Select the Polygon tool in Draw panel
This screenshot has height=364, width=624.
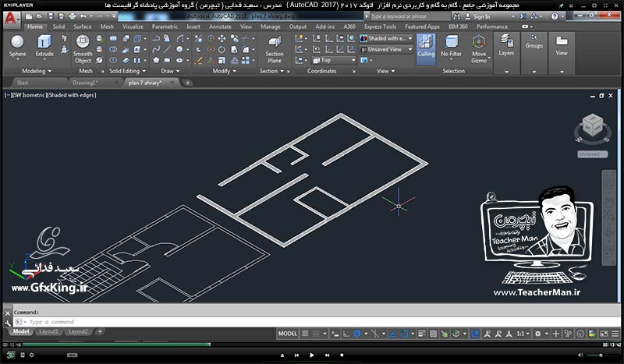click(x=157, y=61)
